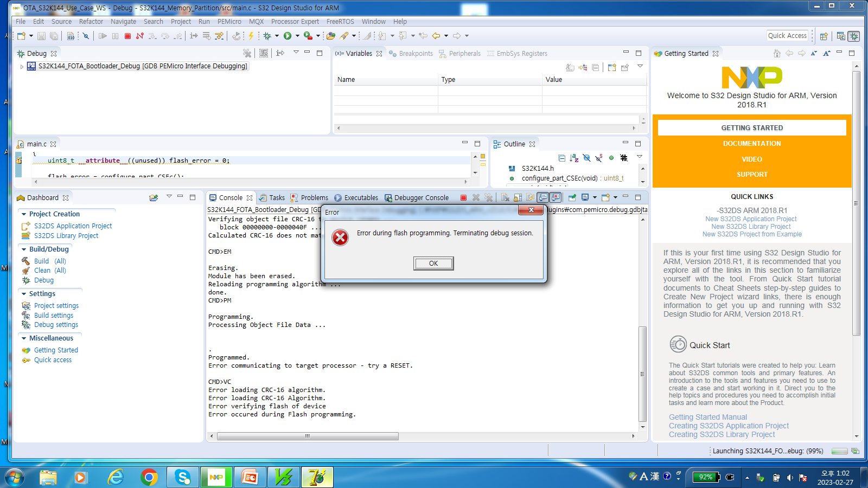Open the Run dropdown arrow
This screenshot has width=868, height=488.
click(297, 36)
